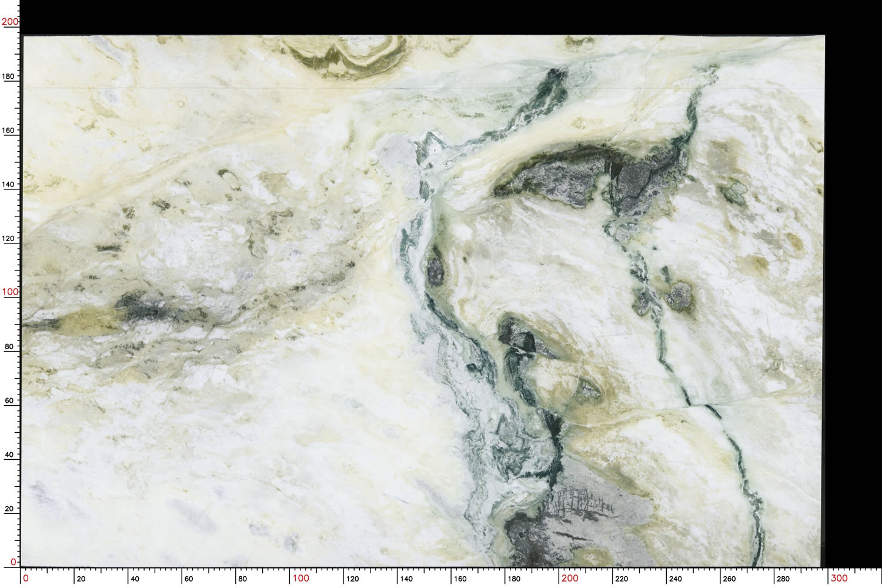Pick the 20 mark on the left ruler
Viewport: 882px width, 588px height.
click(x=9, y=509)
